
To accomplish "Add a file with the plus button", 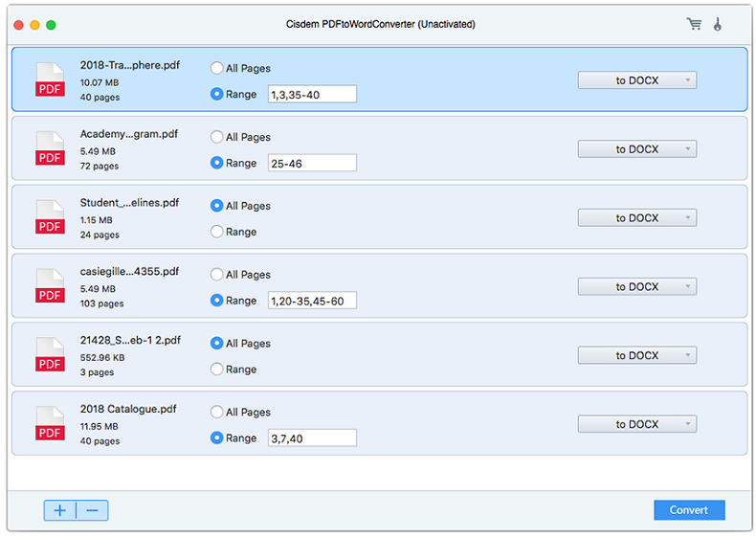I will tap(59, 510).
